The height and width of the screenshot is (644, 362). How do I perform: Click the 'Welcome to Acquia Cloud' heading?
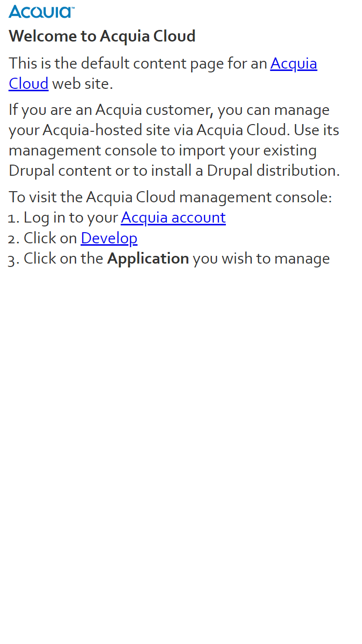pos(102,36)
